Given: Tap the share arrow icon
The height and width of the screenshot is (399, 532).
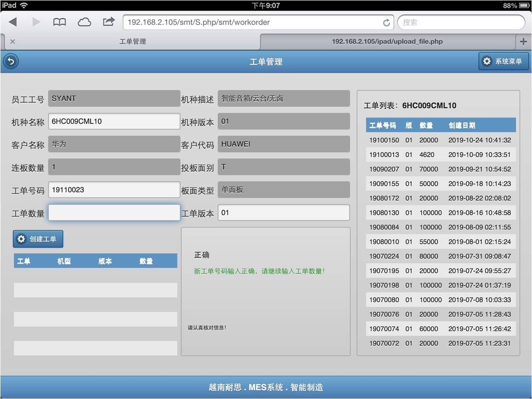Looking at the screenshot, I should point(109,22).
